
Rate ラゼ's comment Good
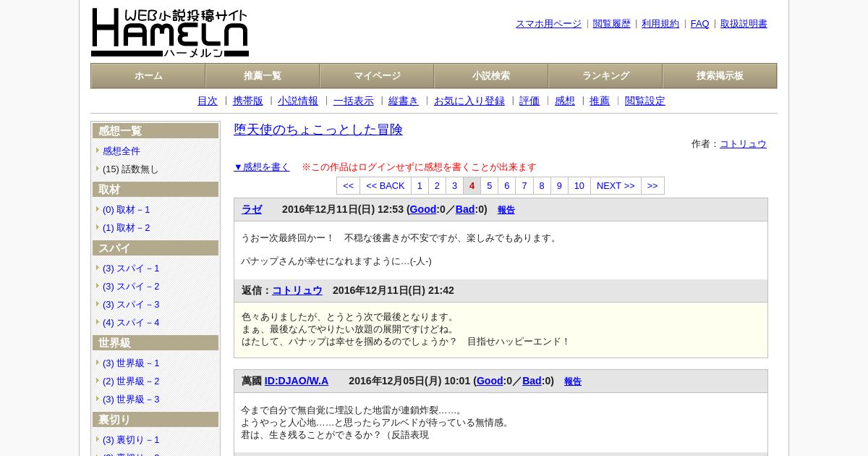click(423, 209)
